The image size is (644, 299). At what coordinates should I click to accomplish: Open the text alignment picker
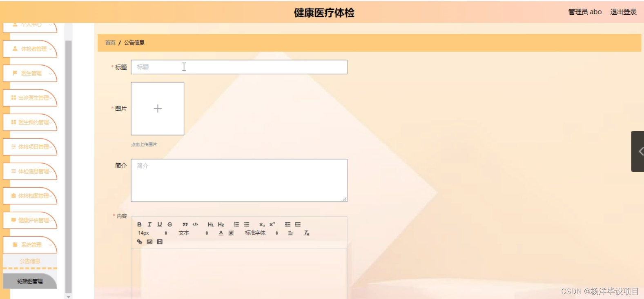pyautogui.click(x=291, y=233)
